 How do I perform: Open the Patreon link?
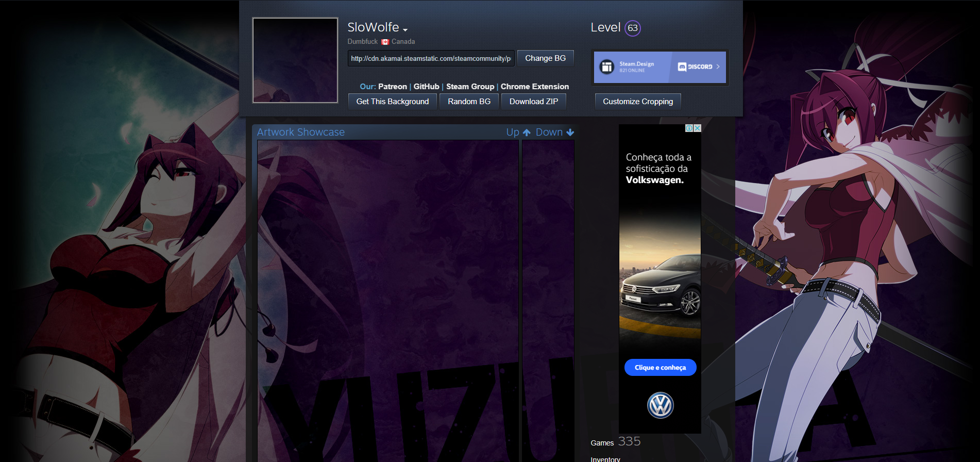point(393,87)
